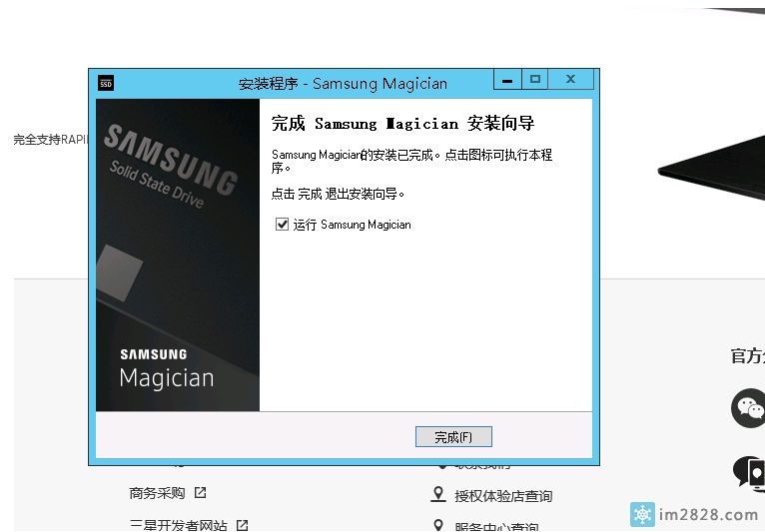Open the 商务采购 link on the webpage
This screenshot has height=532, width=765.
click(157, 493)
